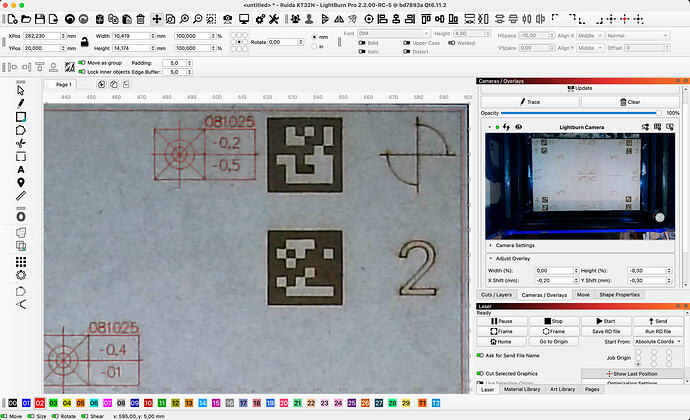The height and width of the screenshot is (420, 690).
Task: Select the text tool letter A
Action: click(21, 169)
